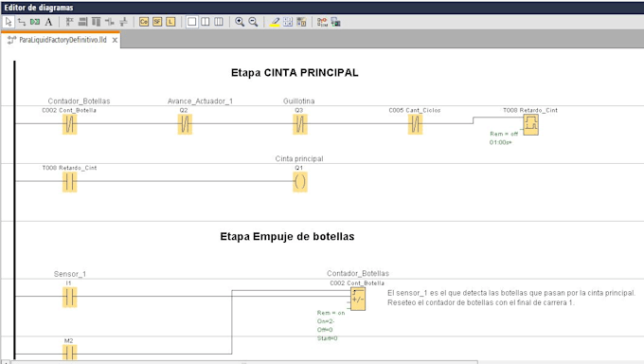Click the 'Sensor_1' label
Image resolution: width=644 pixels, height=364 pixels.
(x=70, y=274)
